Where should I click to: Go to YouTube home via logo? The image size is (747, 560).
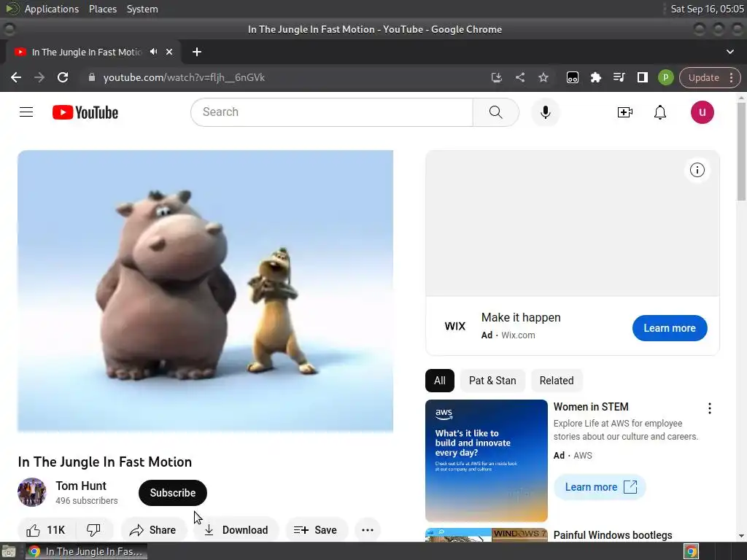[85, 112]
